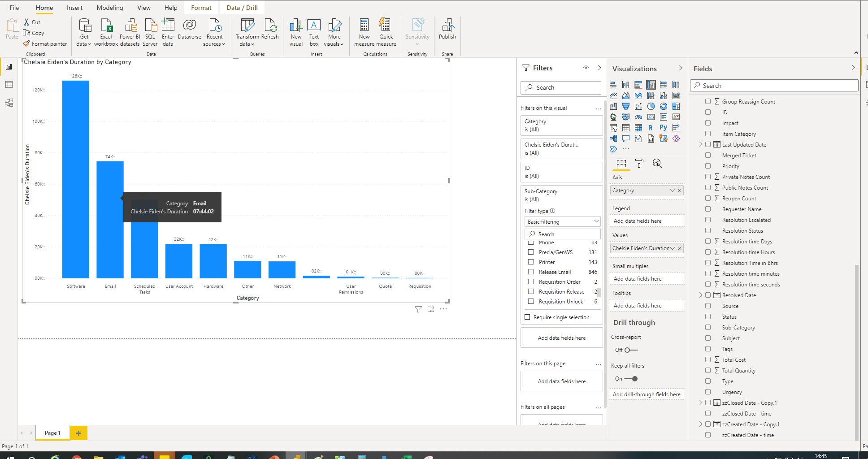Select the decomposition tree visual
868x459 pixels.
tap(613, 139)
